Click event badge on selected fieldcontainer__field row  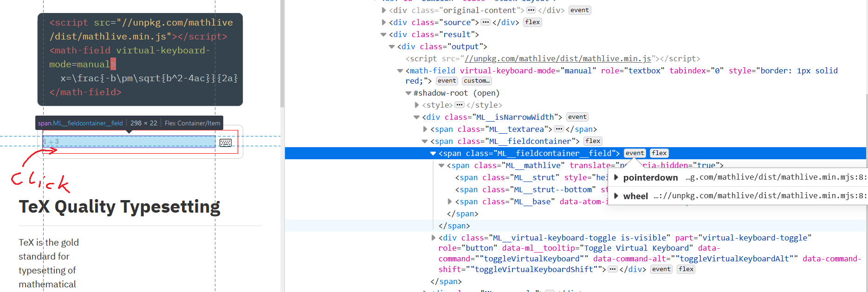(635, 153)
